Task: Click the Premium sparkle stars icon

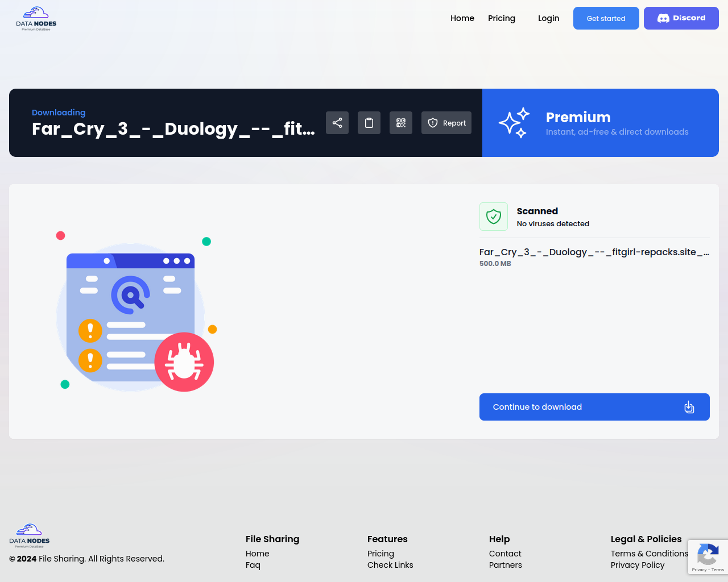Action: pos(514,123)
